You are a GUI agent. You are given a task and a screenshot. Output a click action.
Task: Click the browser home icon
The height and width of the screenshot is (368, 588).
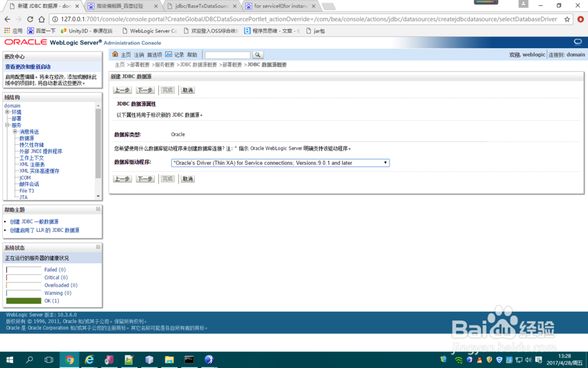(x=42, y=19)
